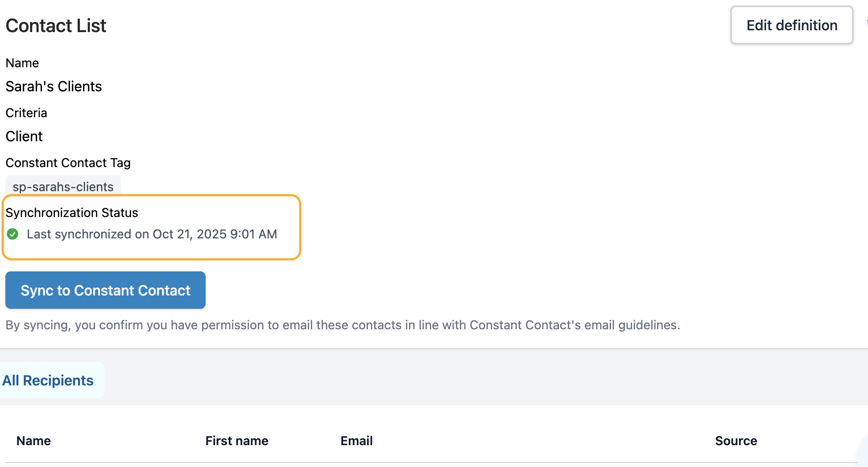Viewport: 868px width, 467px height.
Task: Click the Client criteria value
Action: [24, 136]
